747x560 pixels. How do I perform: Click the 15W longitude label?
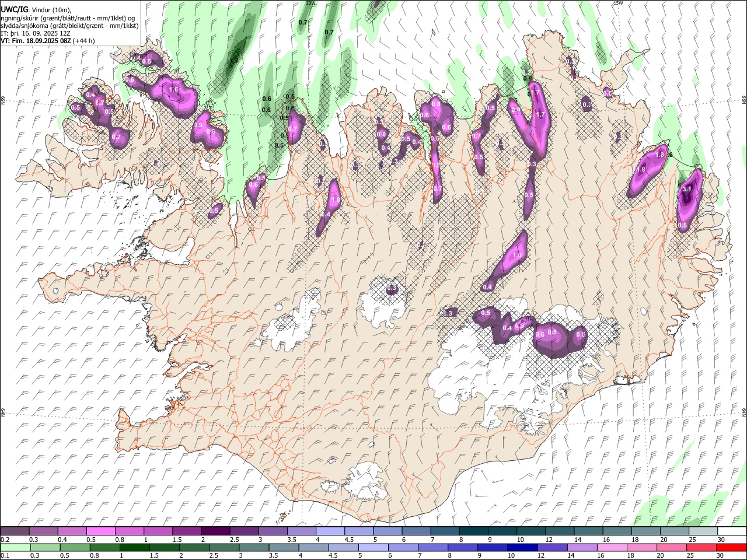(x=619, y=3)
